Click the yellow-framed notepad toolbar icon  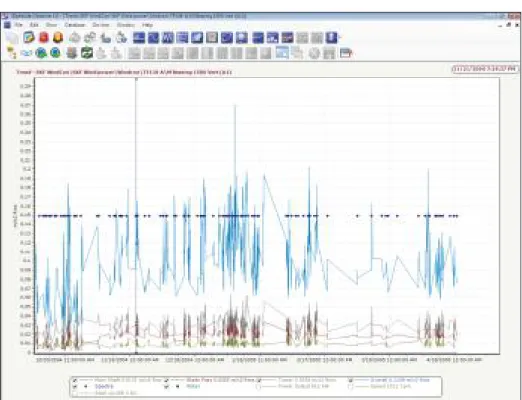[x=29, y=37]
